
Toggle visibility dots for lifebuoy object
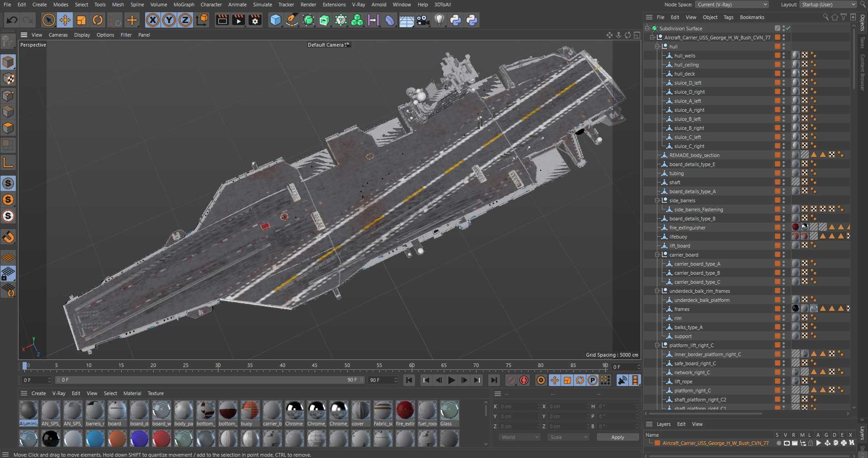pos(784,237)
